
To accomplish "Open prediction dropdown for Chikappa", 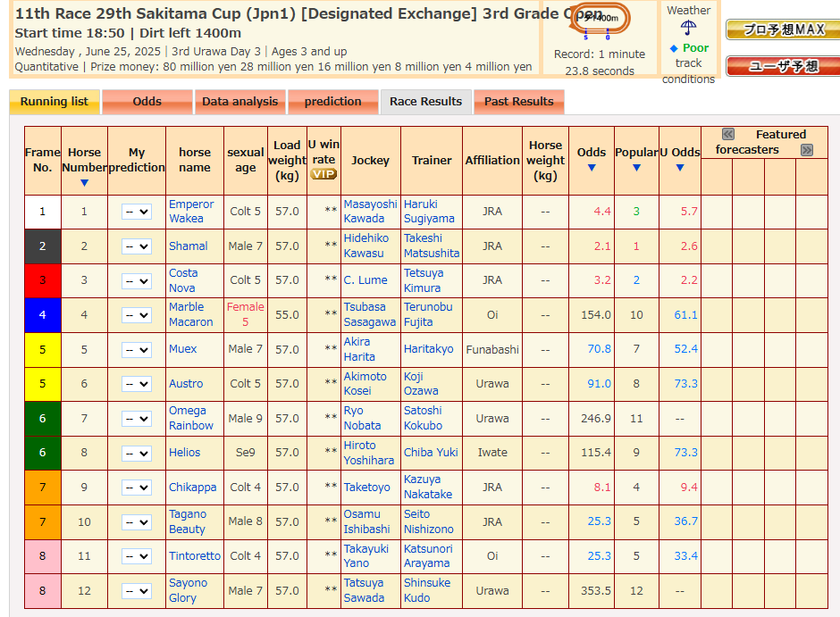I will (x=137, y=488).
